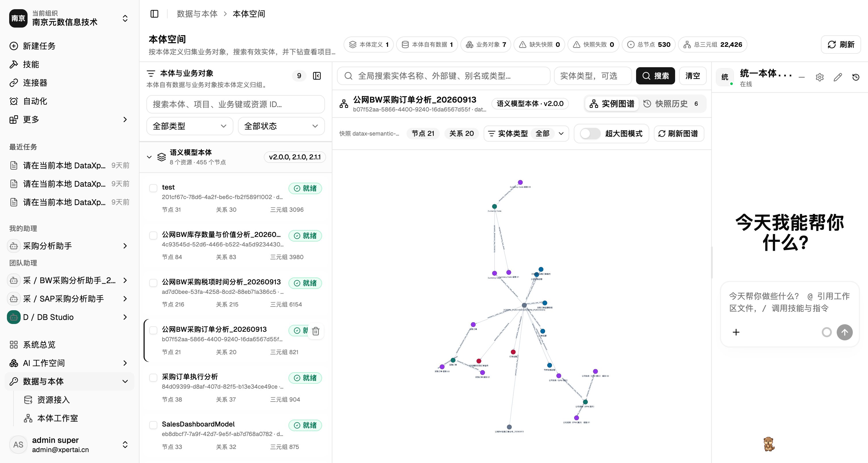
Task: Check the SalesDashboardModel checkbox
Action: click(153, 425)
